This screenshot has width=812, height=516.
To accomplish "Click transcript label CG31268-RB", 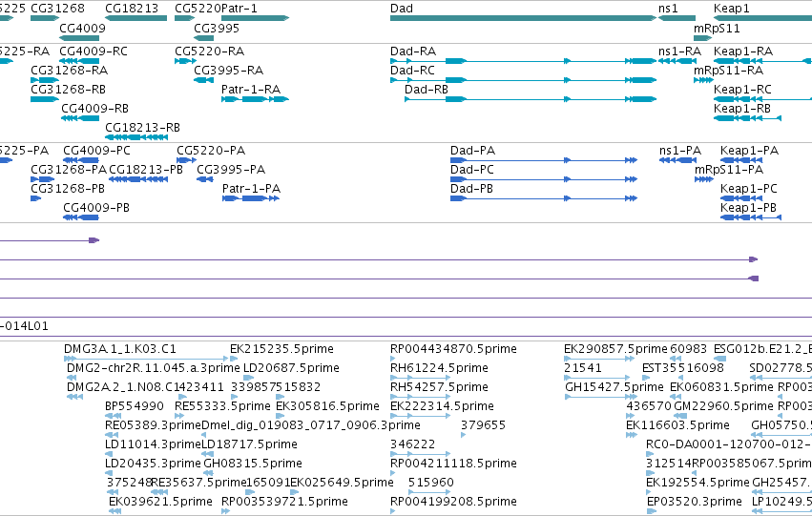I will point(69,90).
